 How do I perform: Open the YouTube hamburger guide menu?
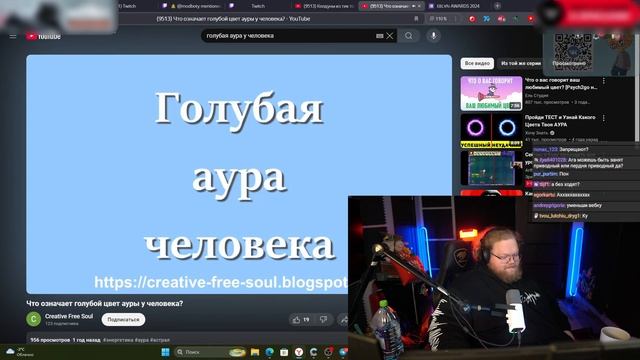click(x=13, y=36)
